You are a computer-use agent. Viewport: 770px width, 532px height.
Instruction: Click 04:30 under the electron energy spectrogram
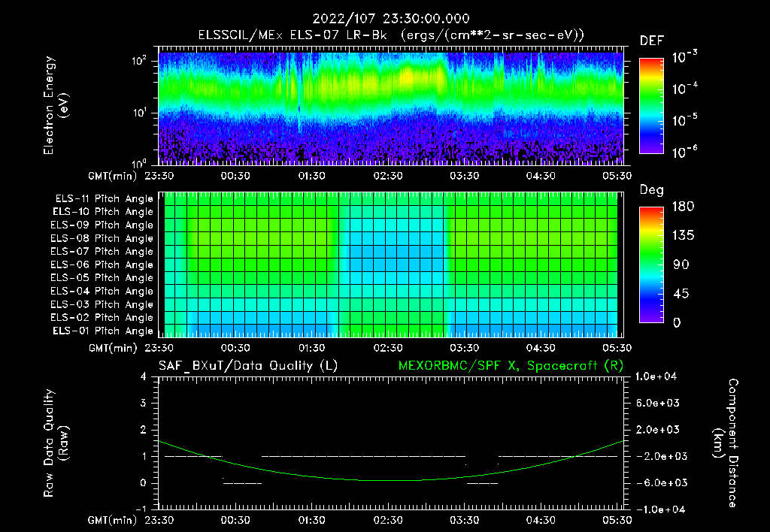point(541,176)
